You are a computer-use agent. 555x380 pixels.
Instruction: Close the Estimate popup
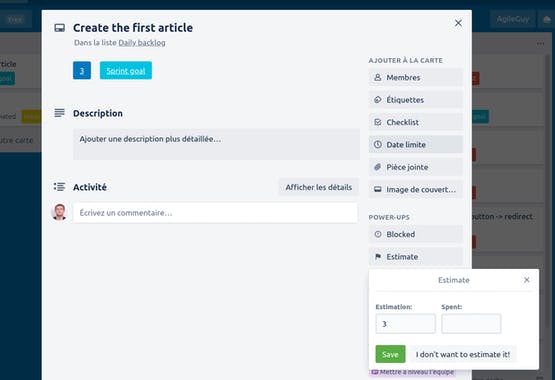[526, 280]
